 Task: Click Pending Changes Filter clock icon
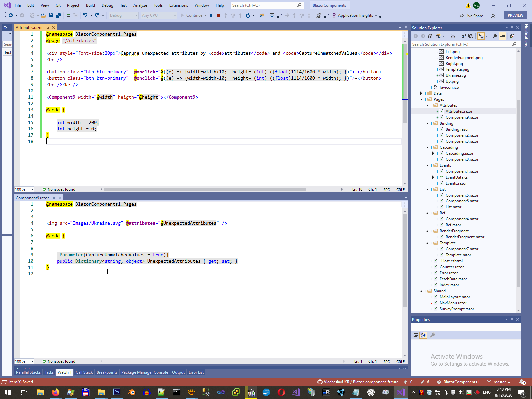click(x=452, y=36)
